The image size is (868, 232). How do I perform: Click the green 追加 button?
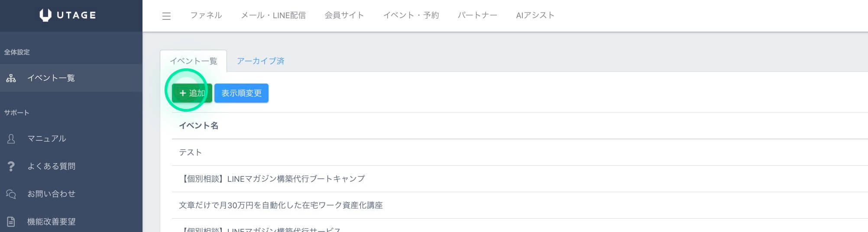[192, 93]
